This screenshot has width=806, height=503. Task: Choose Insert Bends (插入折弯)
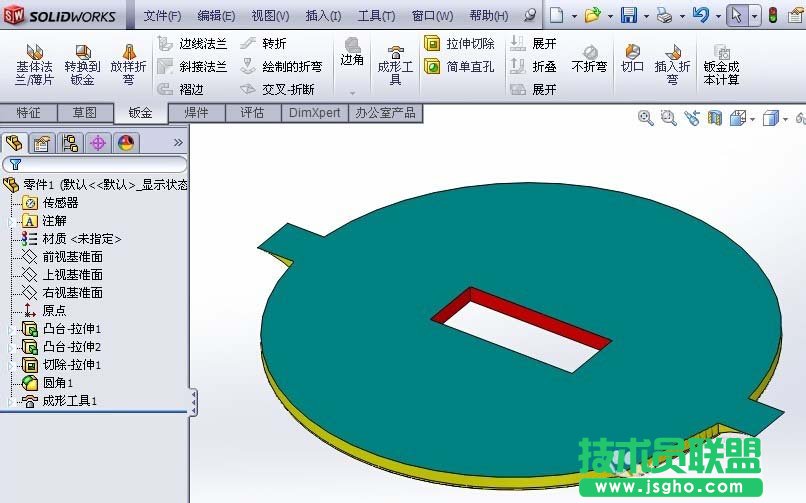[x=672, y=65]
